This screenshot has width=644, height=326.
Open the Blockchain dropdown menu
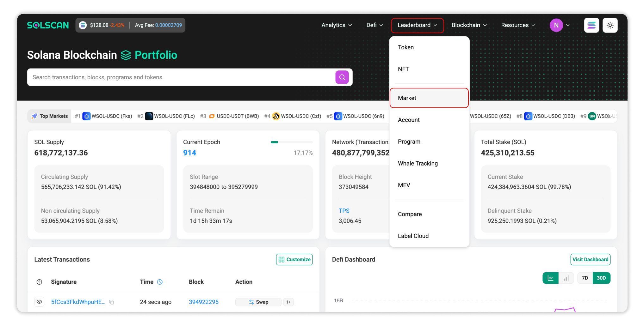click(x=469, y=25)
